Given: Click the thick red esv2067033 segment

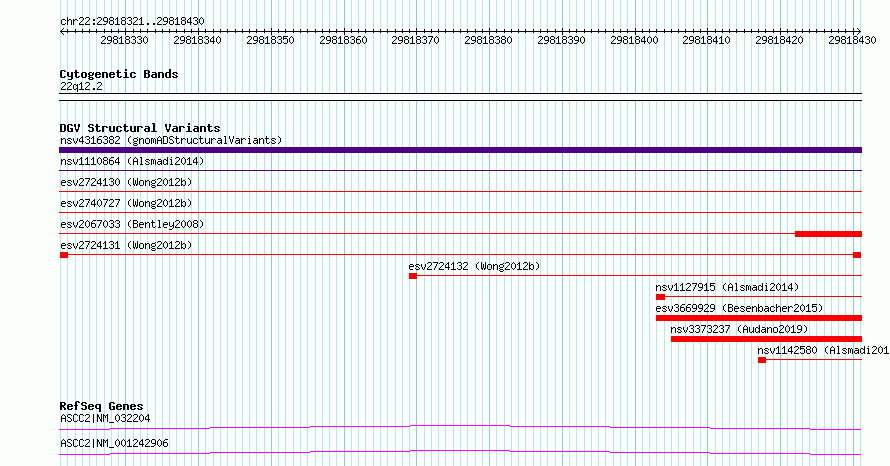Looking at the screenshot, I should coord(829,234).
